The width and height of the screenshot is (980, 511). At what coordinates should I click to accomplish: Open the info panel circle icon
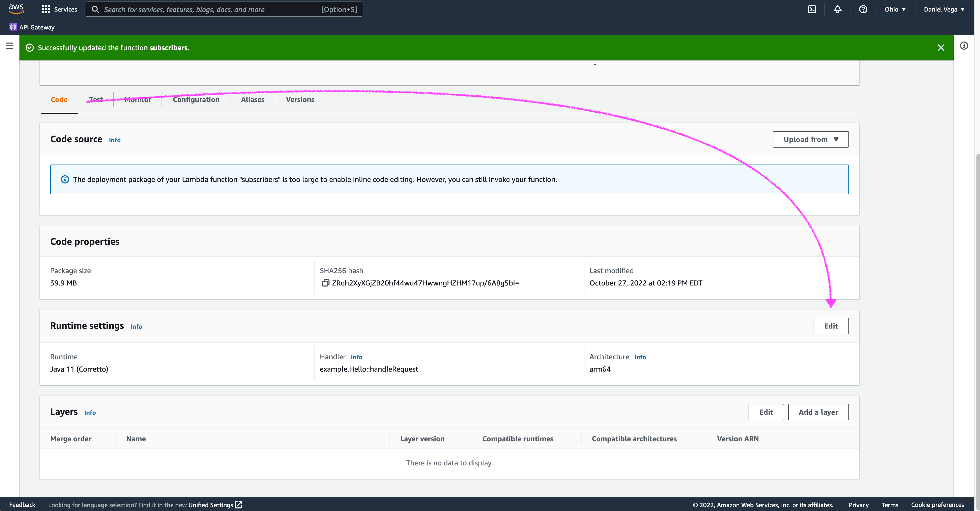pyautogui.click(x=964, y=46)
